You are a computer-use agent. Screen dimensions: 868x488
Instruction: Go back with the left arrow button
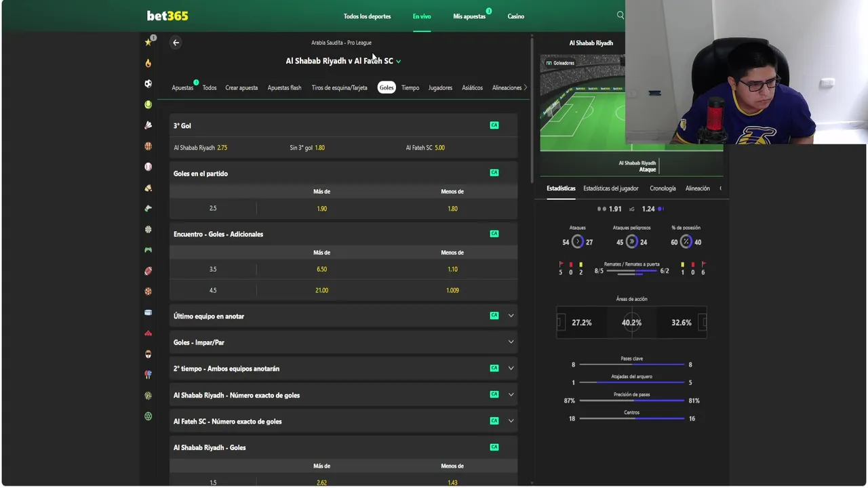click(x=176, y=43)
